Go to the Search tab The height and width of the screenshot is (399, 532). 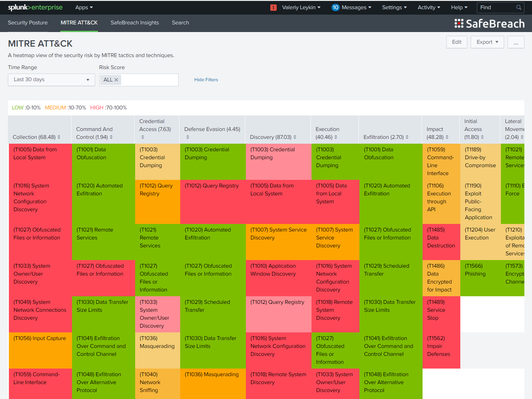pyautogui.click(x=180, y=23)
